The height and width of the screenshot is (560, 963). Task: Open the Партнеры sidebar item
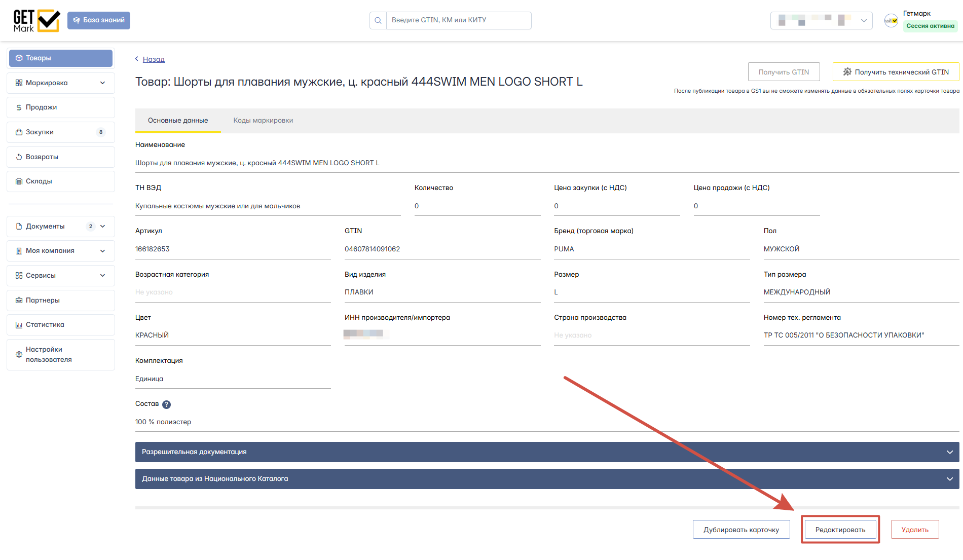pyautogui.click(x=61, y=301)
